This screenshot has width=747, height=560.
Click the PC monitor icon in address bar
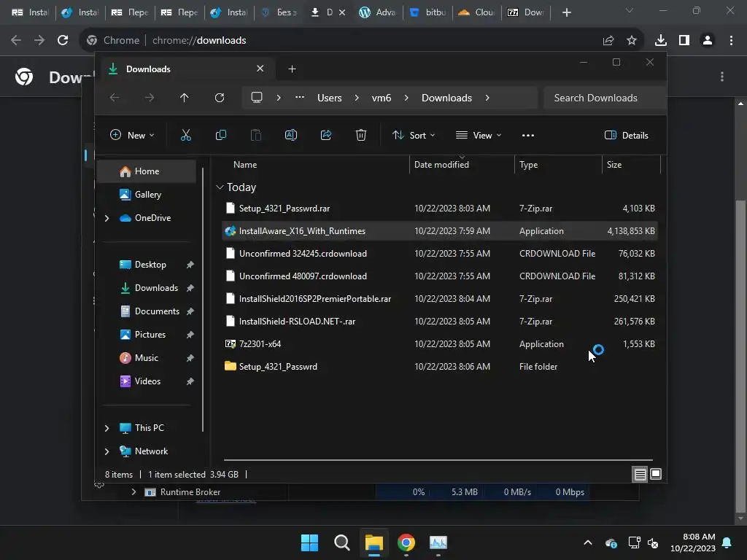257,98
